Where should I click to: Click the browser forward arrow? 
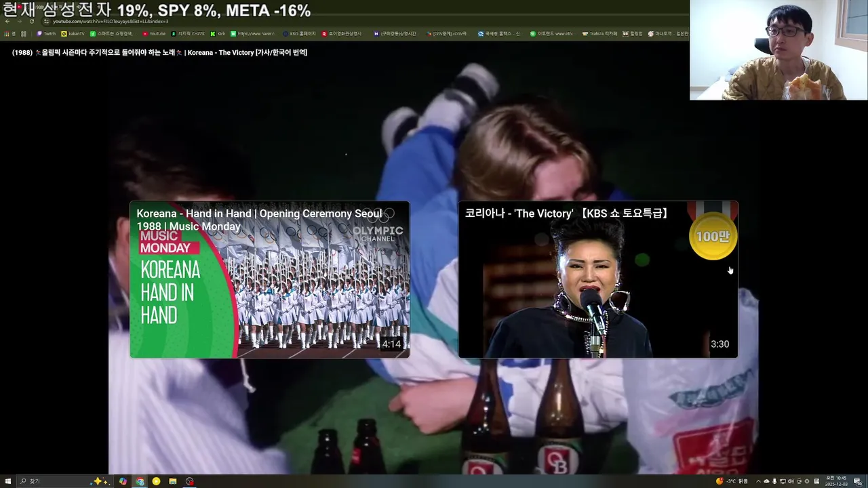pyautogui.click(x=20, y=21)
